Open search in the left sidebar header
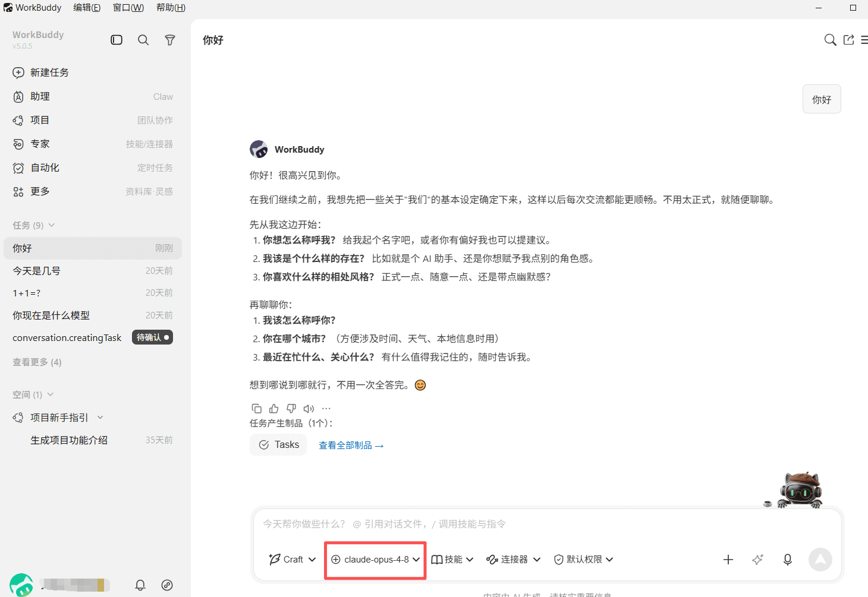 [x=143, y=40]
